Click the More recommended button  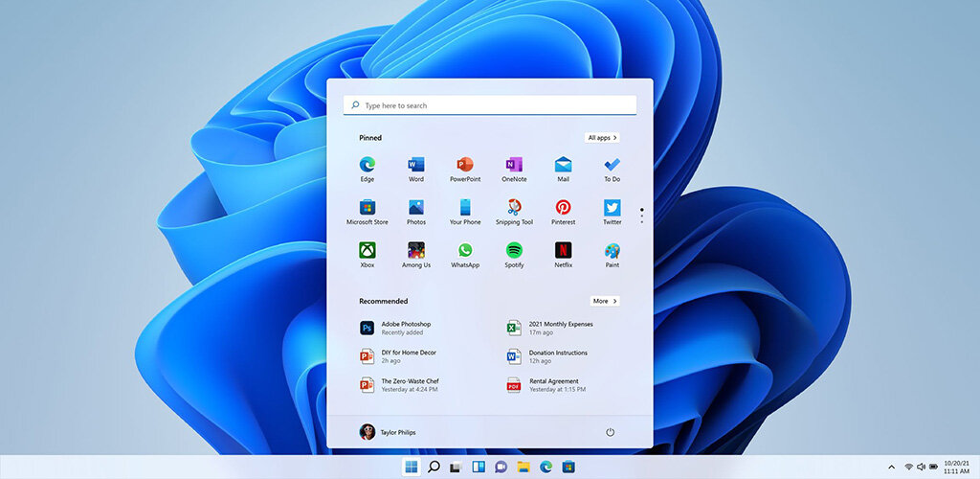point(605,301)
